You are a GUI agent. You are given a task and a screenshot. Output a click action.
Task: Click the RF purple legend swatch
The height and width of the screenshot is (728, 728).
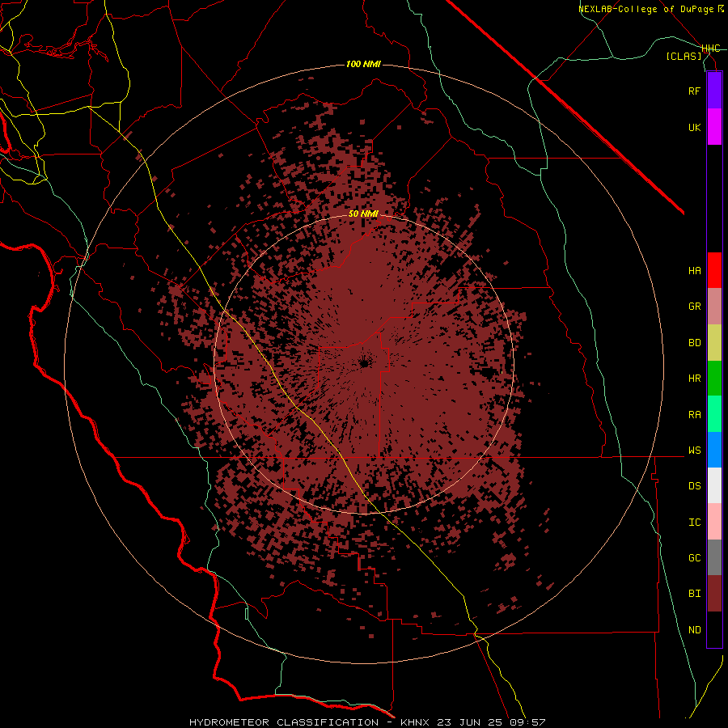pos(714,91)
